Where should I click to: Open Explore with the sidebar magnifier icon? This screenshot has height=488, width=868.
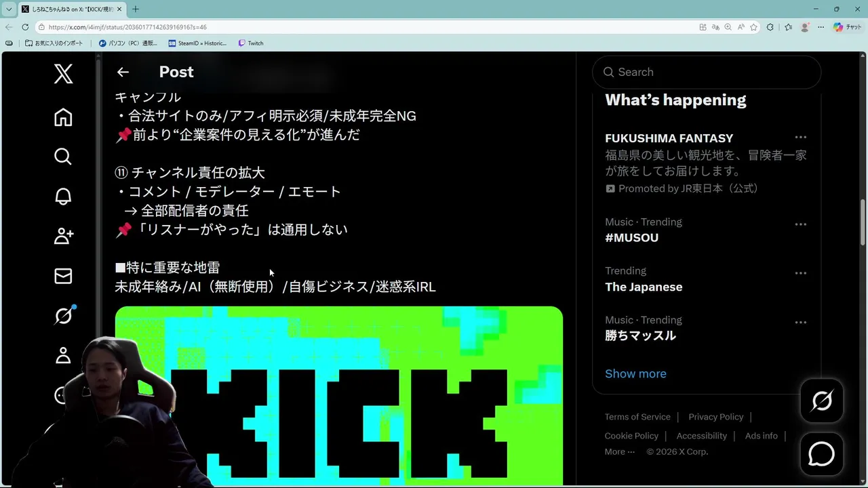click(63, 157)
